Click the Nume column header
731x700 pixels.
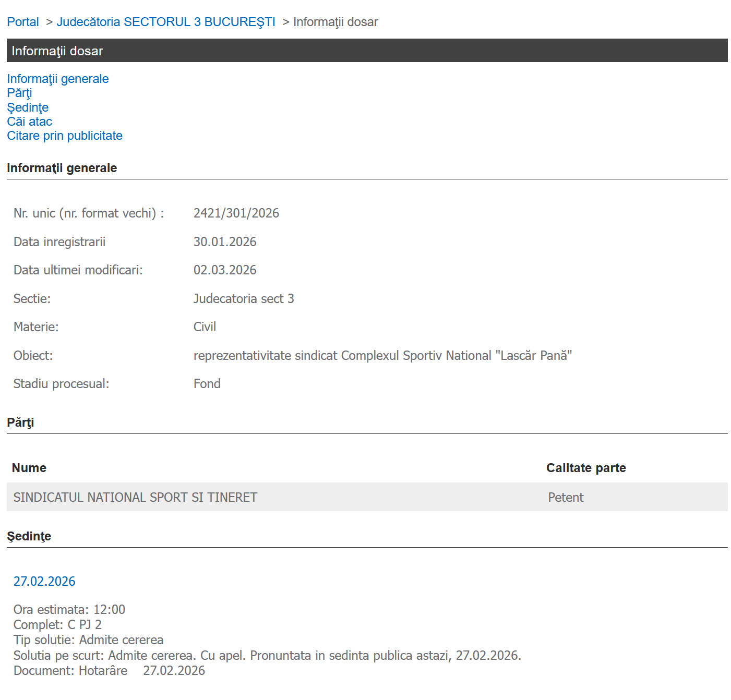[29, 468]
